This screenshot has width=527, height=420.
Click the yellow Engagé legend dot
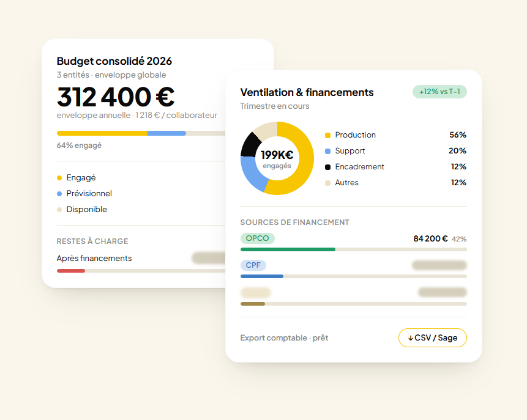pyautogui.click(x=59, y=178)
